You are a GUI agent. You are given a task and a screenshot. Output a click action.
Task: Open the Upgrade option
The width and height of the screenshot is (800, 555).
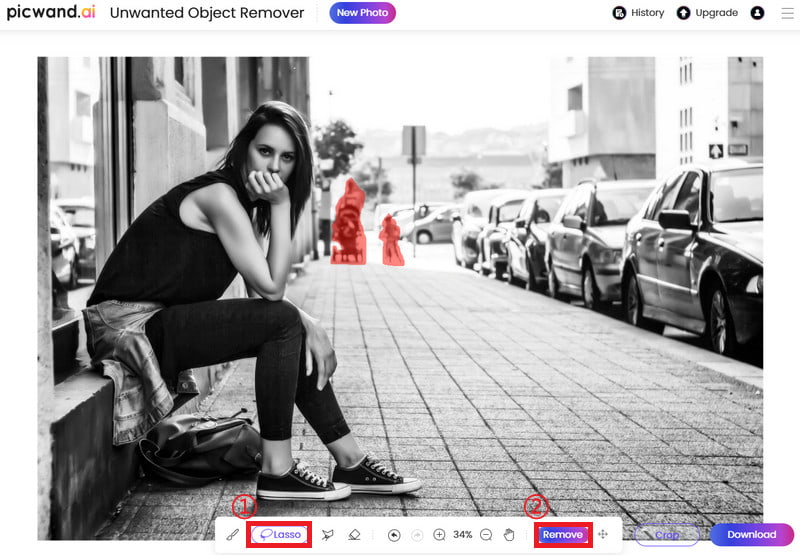[x=707, y=13]
